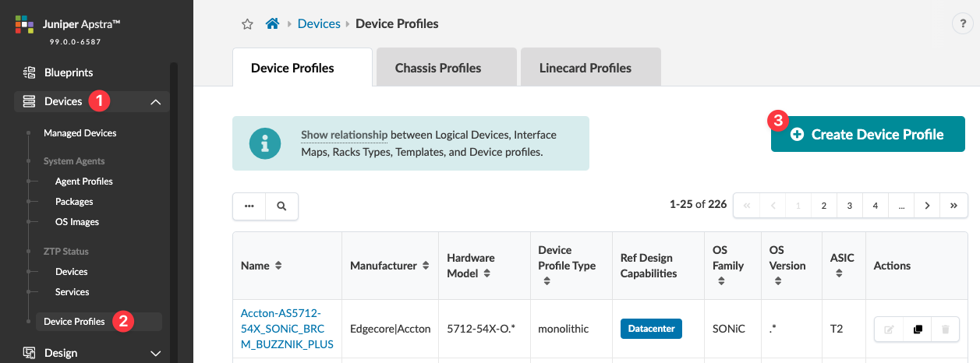980x363 pixels.
Task: Click the info icon in relationship banner
Action: [x=265, y=143]
